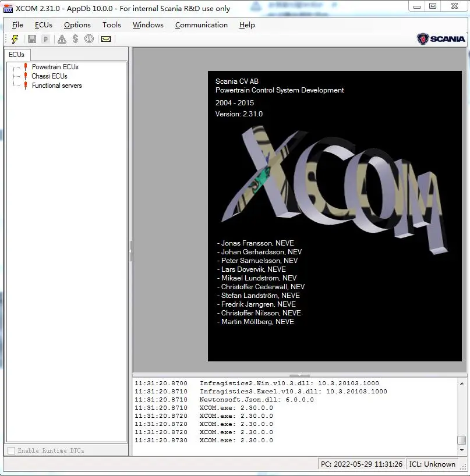Click the window resize grip corner
The height and width of the screenshot is (476, 470).
(464, 467)
